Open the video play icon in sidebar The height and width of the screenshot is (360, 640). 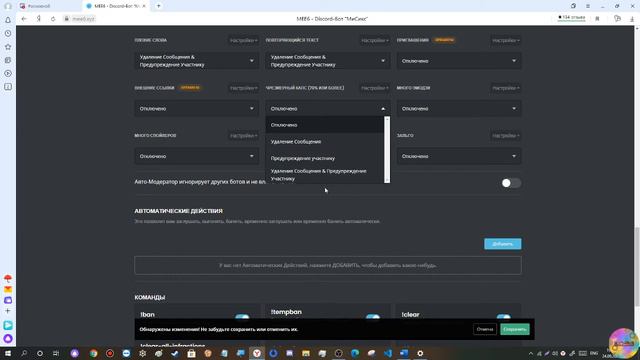pos(8,73)
